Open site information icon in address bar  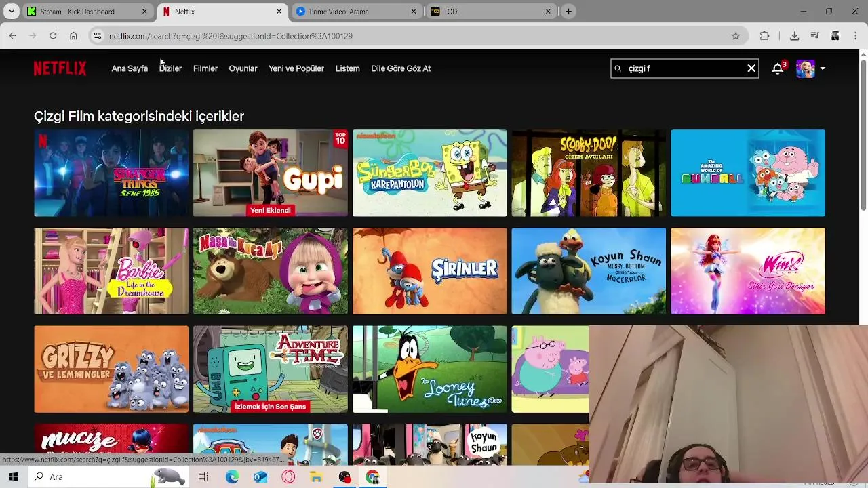pyautogui.click(x=98, y=36)
